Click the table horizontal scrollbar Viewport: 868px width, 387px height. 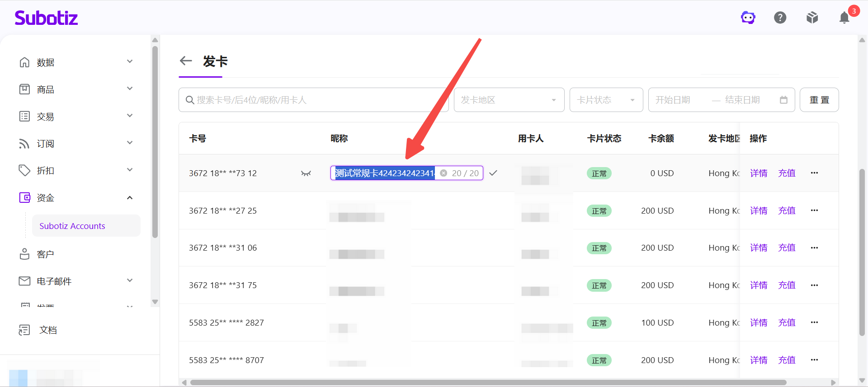click(488, 382)
